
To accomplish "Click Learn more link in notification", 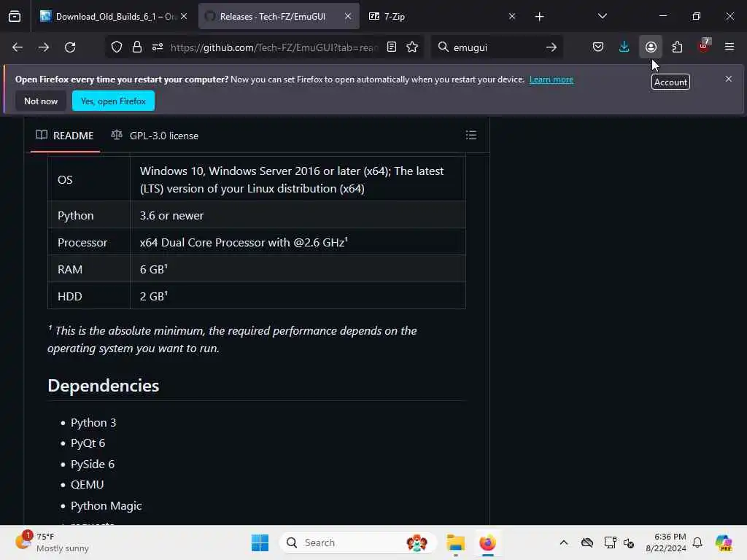I will (551, 79).
